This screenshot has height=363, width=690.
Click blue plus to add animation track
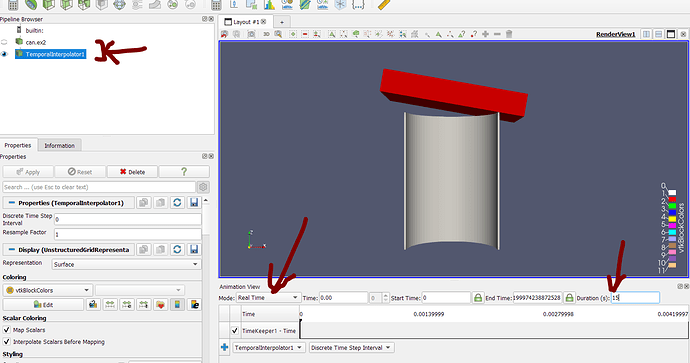224,348
